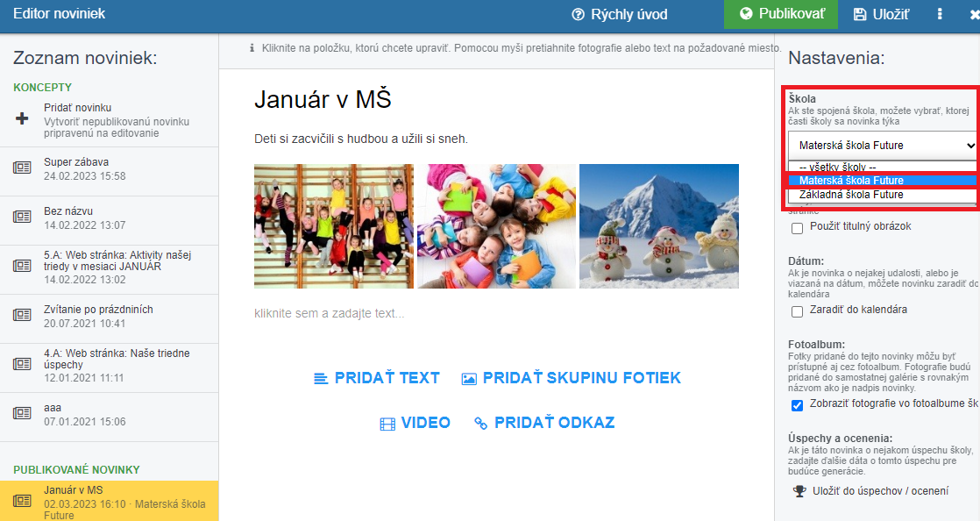Check the Zaradiť do kalendára checkbox
The image size is (980, 521).
797,311
